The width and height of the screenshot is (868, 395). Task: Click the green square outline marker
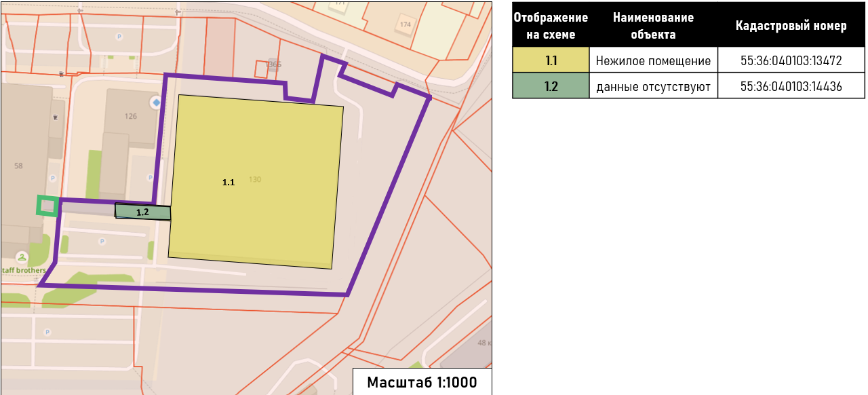tap(47, 206)
